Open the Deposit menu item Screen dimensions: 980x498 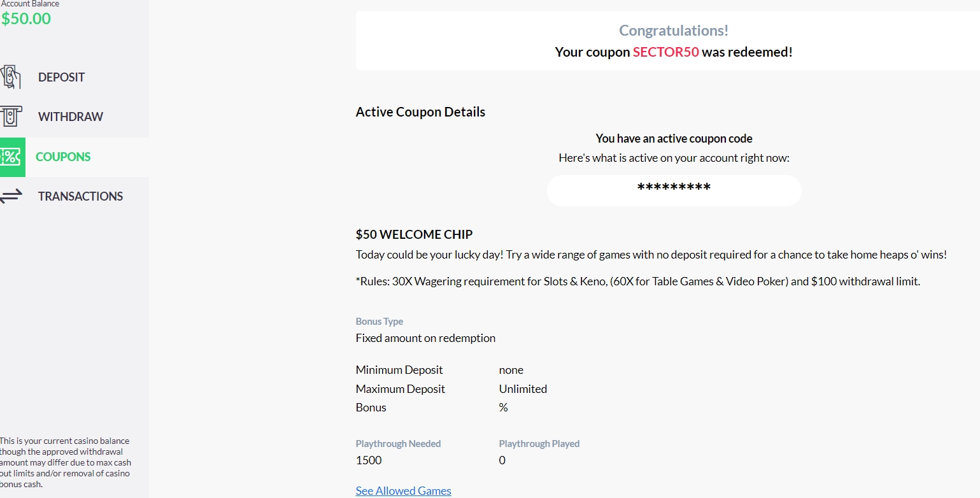click(61, 77)
